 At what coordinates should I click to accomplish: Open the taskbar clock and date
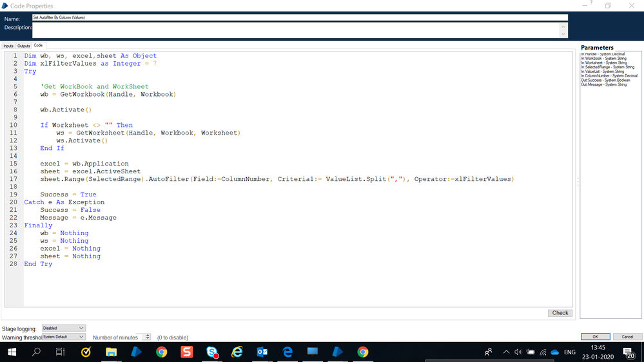[x=598, y=352]
